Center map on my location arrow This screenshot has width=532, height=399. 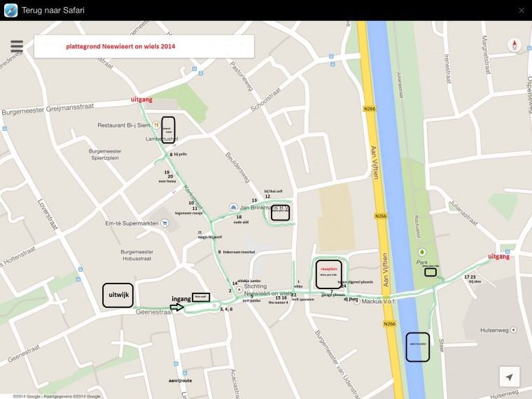(509, 377)
